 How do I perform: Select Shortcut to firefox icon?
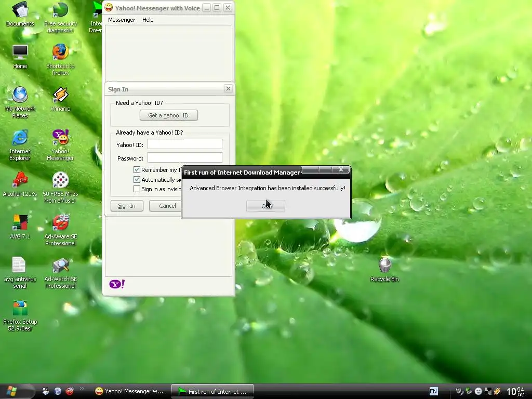click(60, 60)
